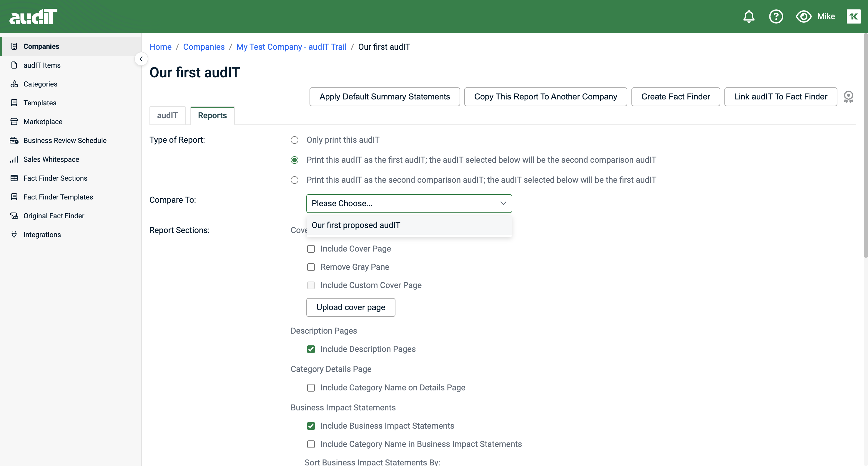
Task: Click the Fact Finder Templates icon
Action: (x=14, y=197)
